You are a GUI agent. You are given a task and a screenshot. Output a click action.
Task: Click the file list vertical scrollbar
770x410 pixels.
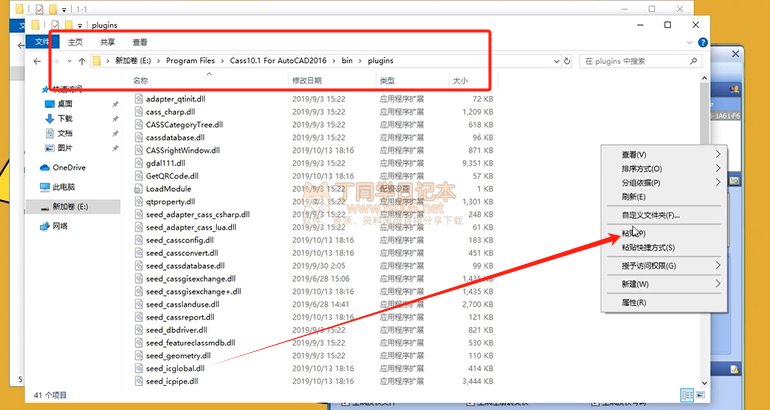[704, 231]
